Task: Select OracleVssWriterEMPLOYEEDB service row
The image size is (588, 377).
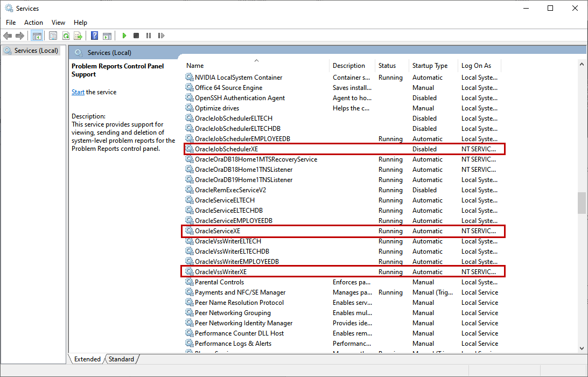Action: pos(343,261)
